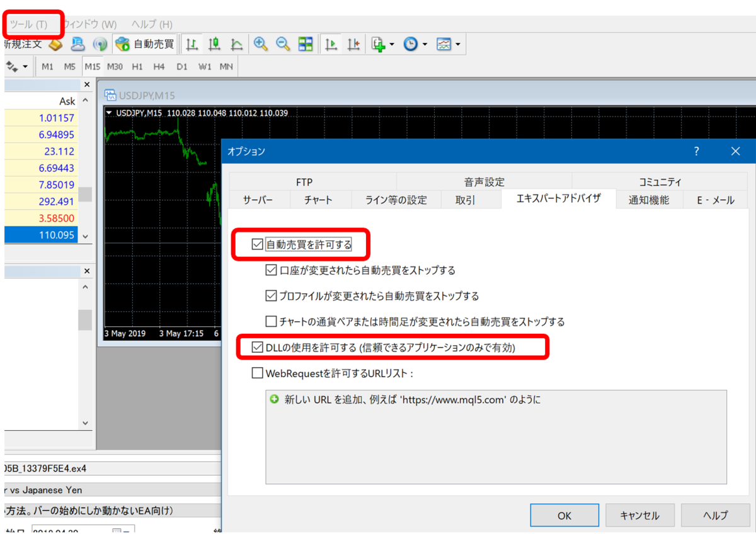This screenshot has height=534, width=756.
Task: Open the signals broadcast icon
Action: pos(100,45)
